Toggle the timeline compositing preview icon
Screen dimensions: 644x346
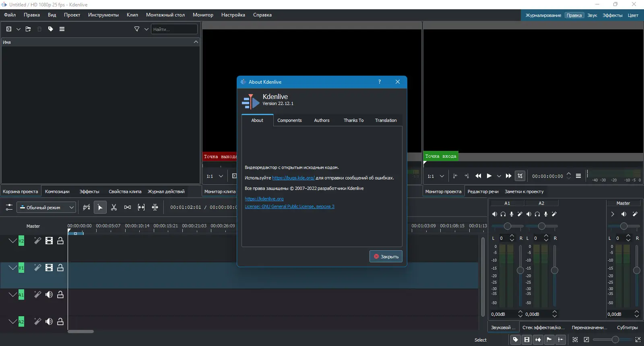[x=87, y=207]
